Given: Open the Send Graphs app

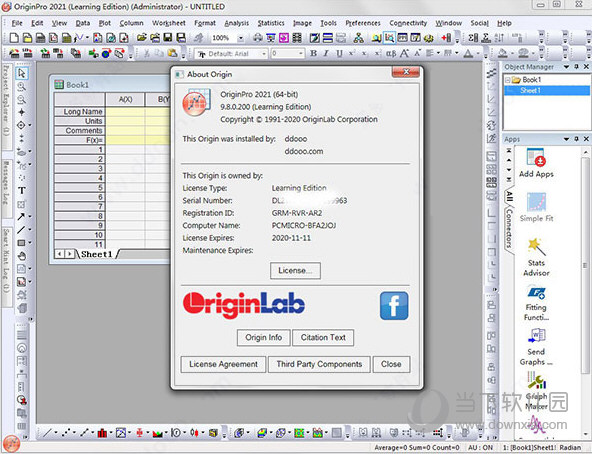Looking at the screenshot, I should click(536, 347).
